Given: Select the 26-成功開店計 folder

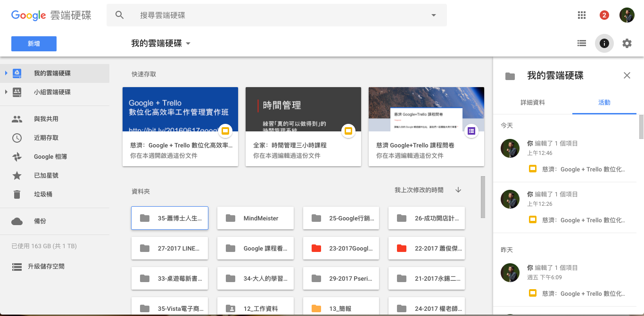Looking at the screenshot, I should [427, 218].
